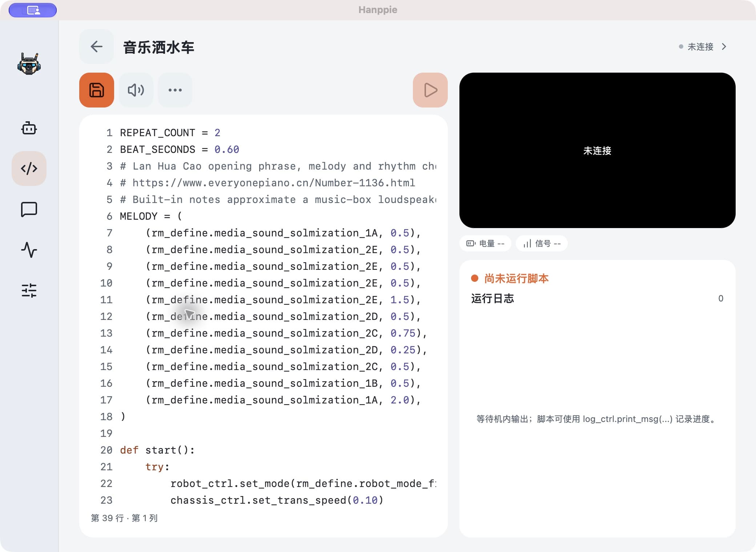The height and width of the screenshot is (552, 756).
Task: Expand connection details via chevron arrow
Action: click(724, 47)
